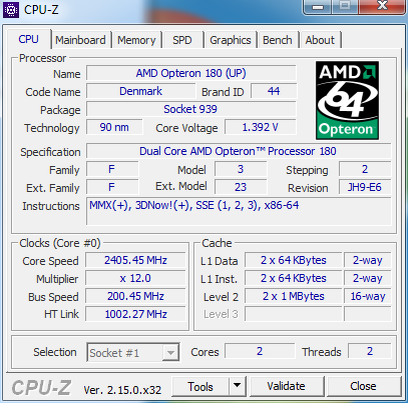Click the Revision value JH9-E6

(365, 187)
